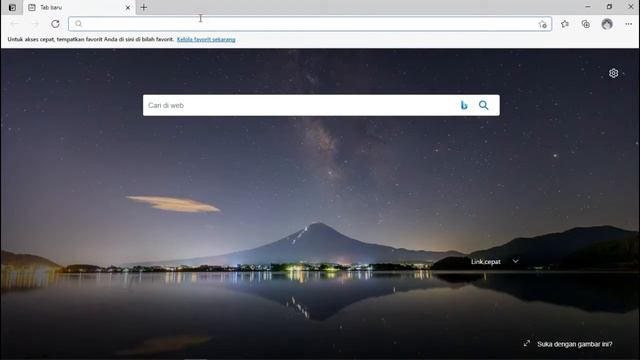
Task: Open the vertical tabs panel icon
Action: (12, 7)
